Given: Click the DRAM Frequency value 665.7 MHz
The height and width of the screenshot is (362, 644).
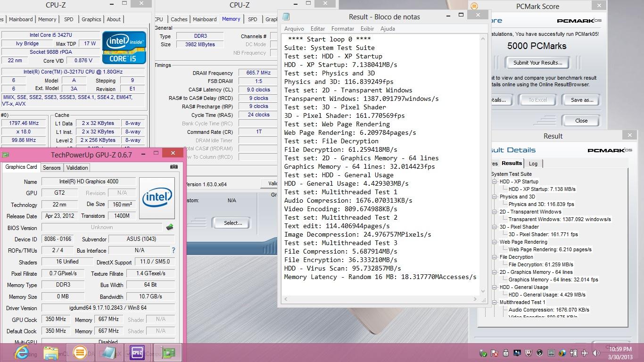Looking at the screenshot, I should pyautogui.click(x=258, y=73).
